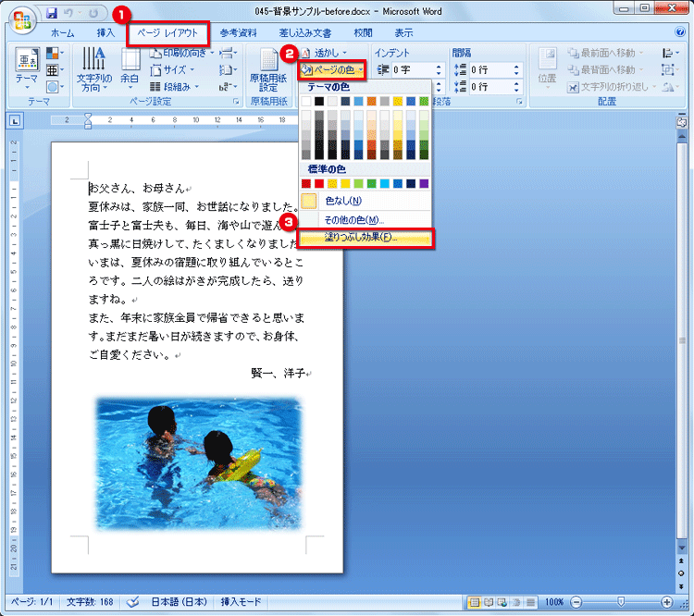Image resolution: width=694 pixels, height=616 pixels.
Task: Increase spacing before 0 行 stepper
Action: coord(516,67)
